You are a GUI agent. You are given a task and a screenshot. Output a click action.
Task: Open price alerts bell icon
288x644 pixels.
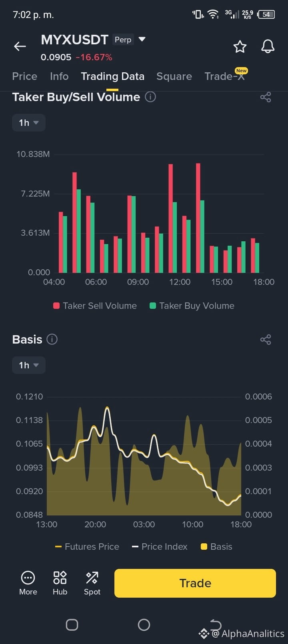[268, 47]
